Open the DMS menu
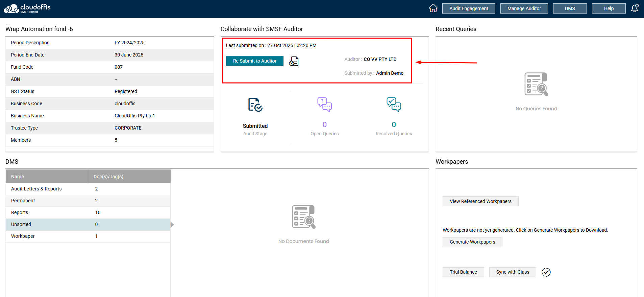 pyautogui.click(x=570, y=8)
